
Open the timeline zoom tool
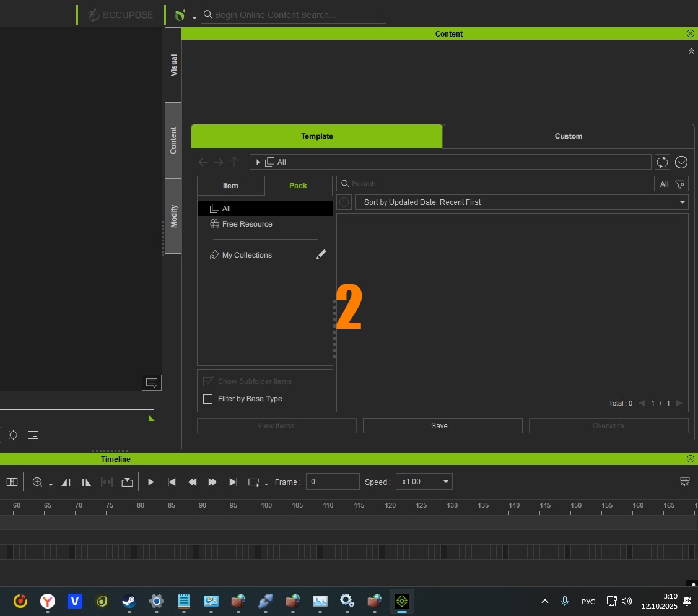(38, 482)
